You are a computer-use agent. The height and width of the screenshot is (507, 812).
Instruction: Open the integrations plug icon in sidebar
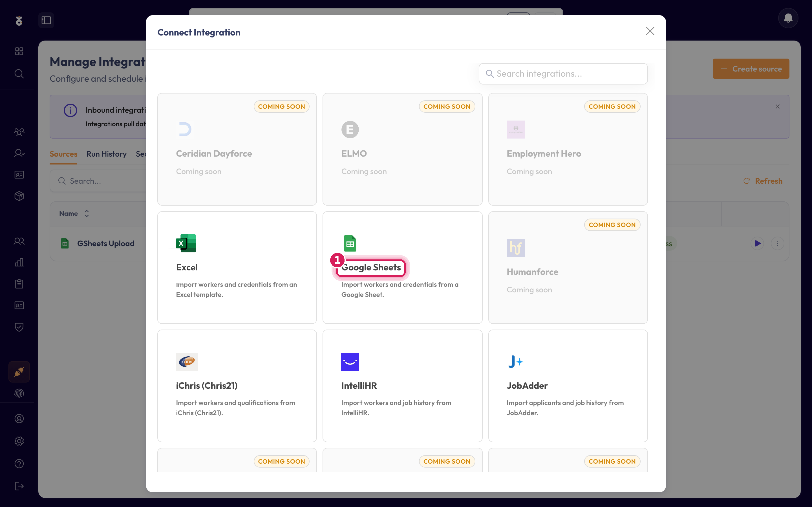(x=19, y=372)
